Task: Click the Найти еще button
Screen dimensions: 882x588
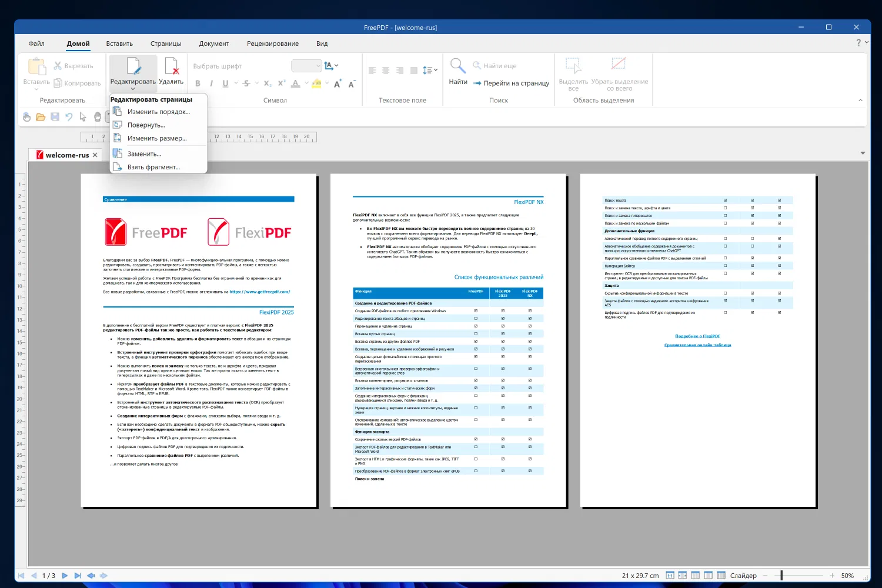Action: tap(495, 66)
